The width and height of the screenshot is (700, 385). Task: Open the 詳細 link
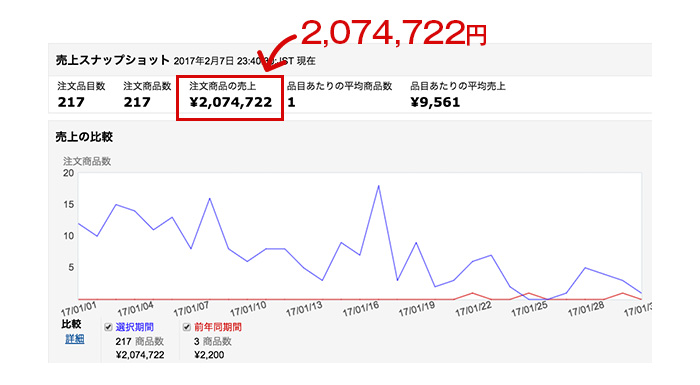tap(75, 339)
